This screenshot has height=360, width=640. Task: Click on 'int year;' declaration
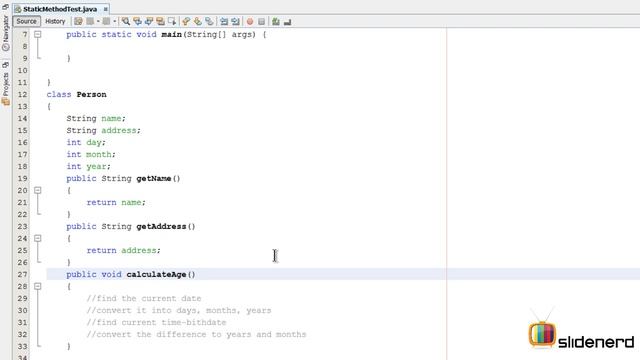(89, 167)
